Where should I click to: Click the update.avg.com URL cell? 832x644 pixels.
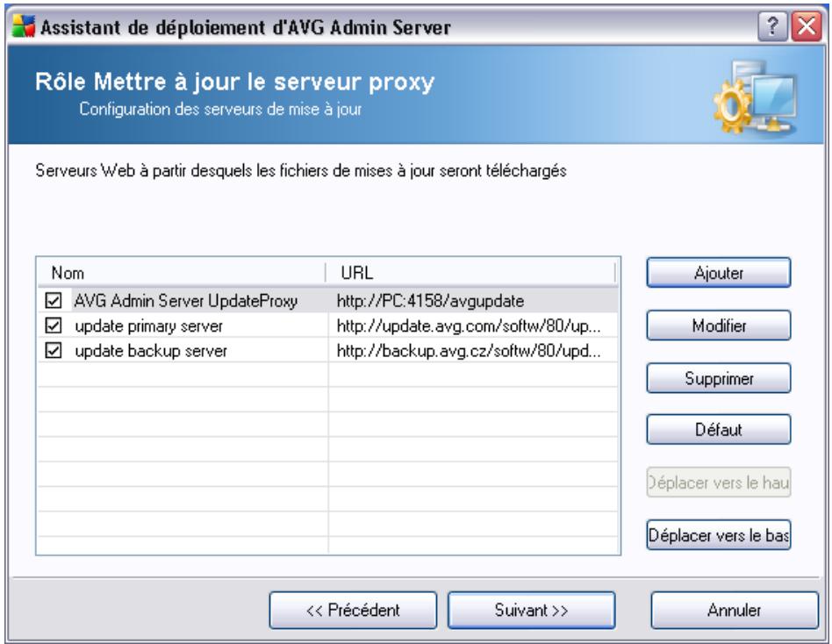(469, 326)
